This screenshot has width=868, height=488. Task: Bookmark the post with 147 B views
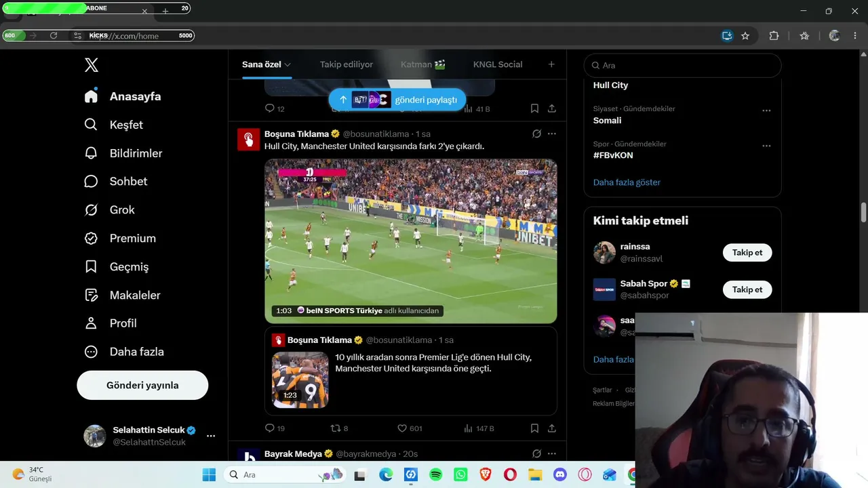click(x=534, y=428)
